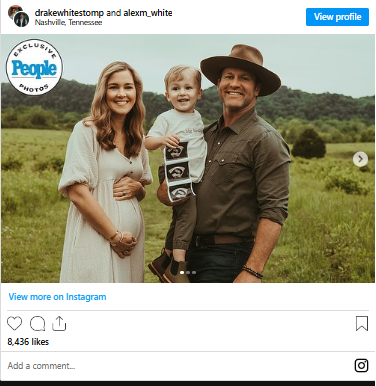The height and width of the screenshot is (386, 376).
Task: Open Instagram via the camera logo icon
Action: [x=361, y=365]
